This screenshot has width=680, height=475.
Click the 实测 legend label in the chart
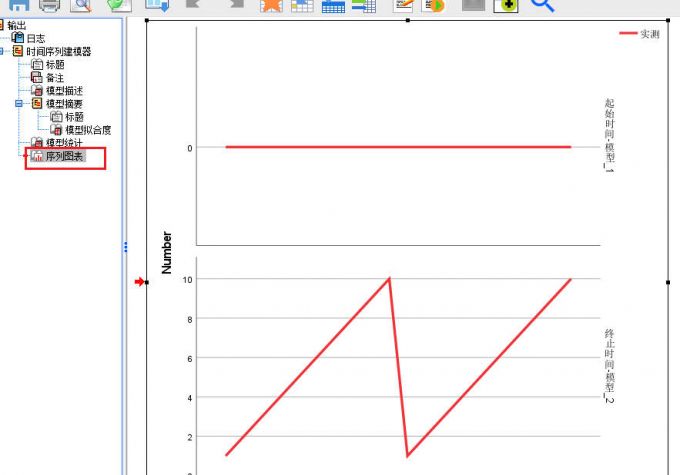(650, 34)
